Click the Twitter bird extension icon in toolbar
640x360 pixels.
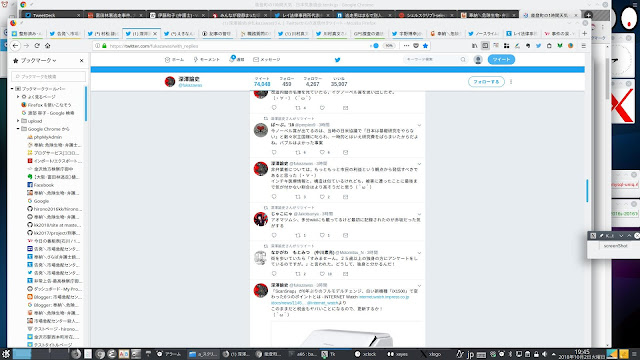(x=538, y=46)
